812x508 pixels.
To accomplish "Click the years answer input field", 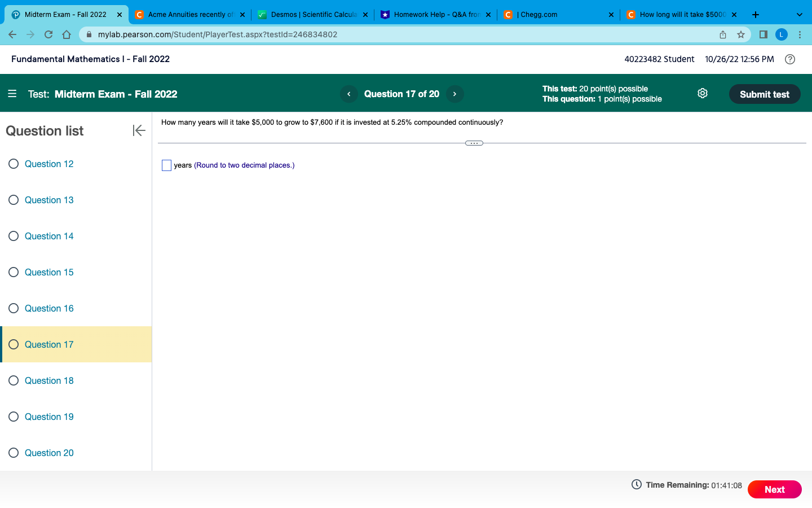I will pyautogui.click(x=166, y=165).
